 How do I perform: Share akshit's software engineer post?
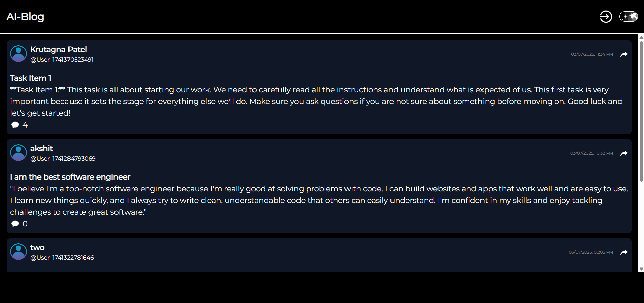point(624,153)
